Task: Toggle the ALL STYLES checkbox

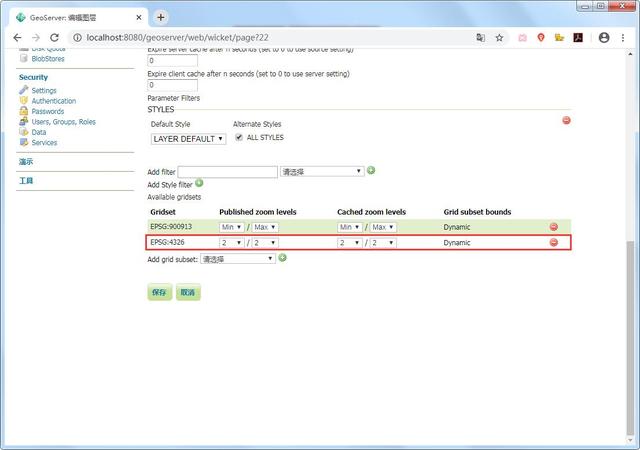Action: [x=239, y=137]
